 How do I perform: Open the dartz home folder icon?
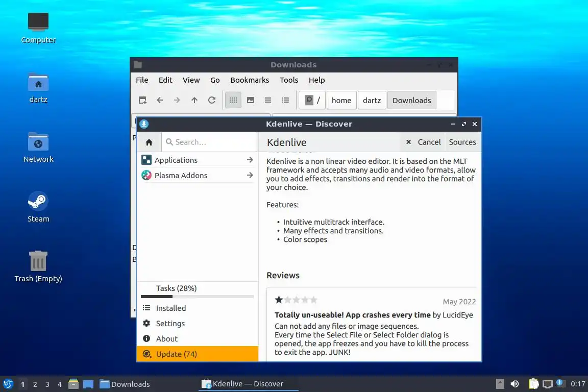pyautogui.click(x=38, y=88)
